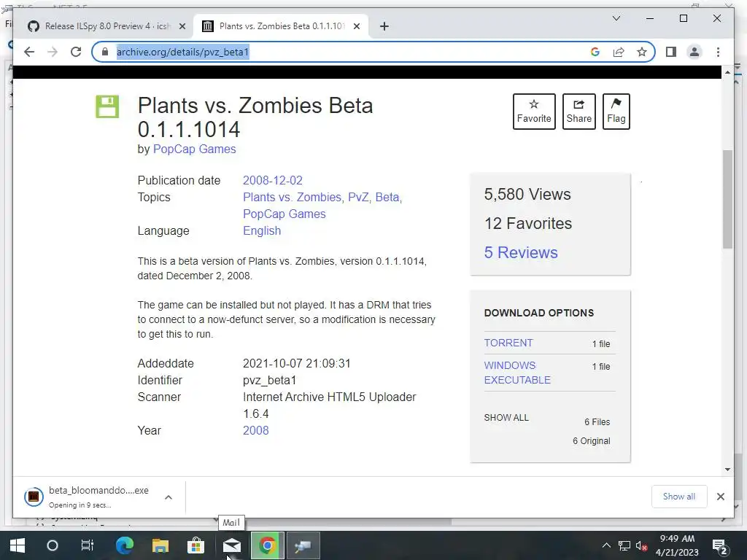Open the Plants vs. Zombies topic link
Screen dimensions: 747x560
tap(292, 197)
